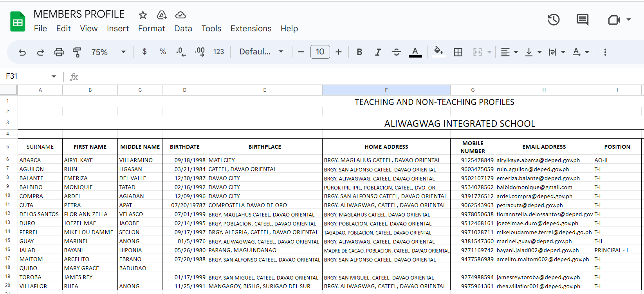644x294 pixels.
Task: Open the File menu
Action: click(40, 29)
